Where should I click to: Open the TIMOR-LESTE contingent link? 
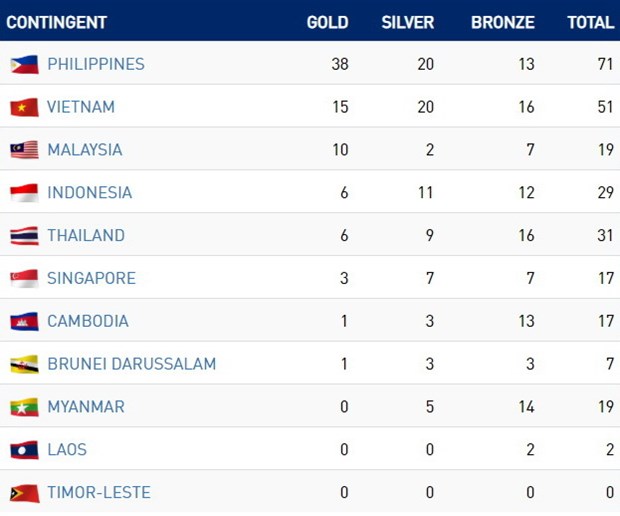[x=99, y=493]
